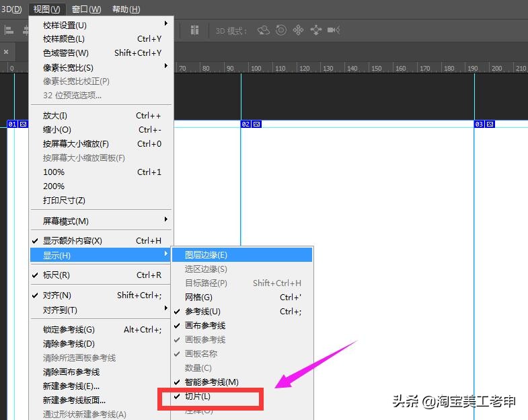
Task: Click the horizontal ruler at 100
Action: pos(256,68)
